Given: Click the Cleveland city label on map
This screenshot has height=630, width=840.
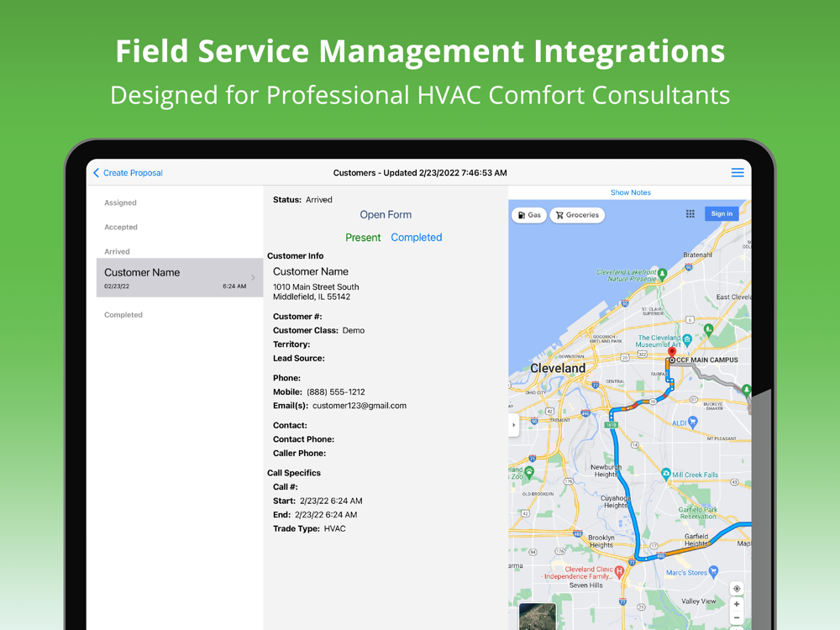Looking at the screenshot, I should point(558,368).
